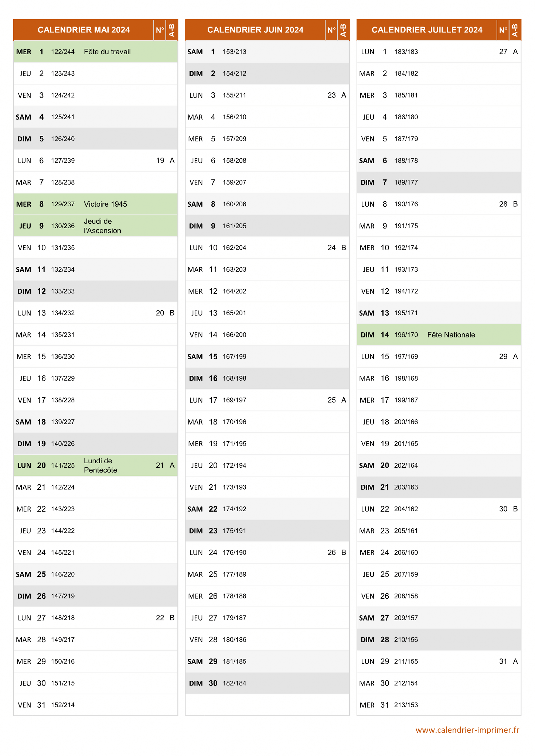
Task: Select the Jeudi de l'Ascension entry
Action: 102,226
